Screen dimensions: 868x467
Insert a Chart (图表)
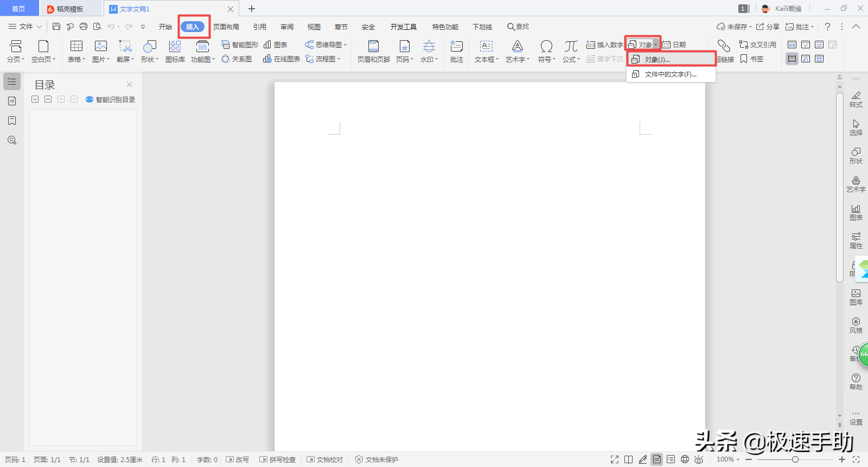coord(276,45)
